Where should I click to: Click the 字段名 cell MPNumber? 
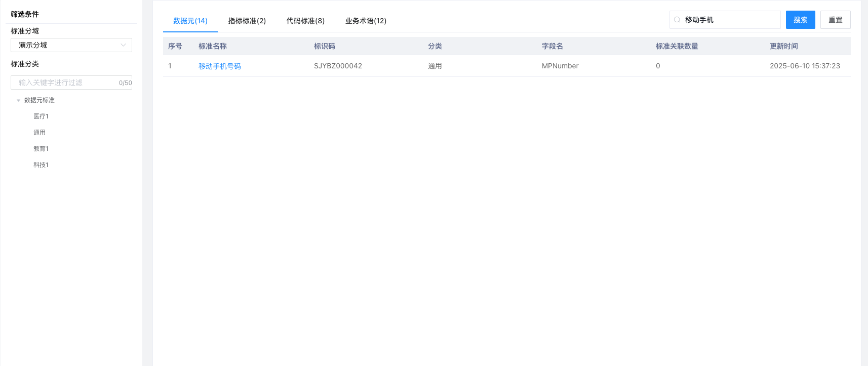(560, 66)
